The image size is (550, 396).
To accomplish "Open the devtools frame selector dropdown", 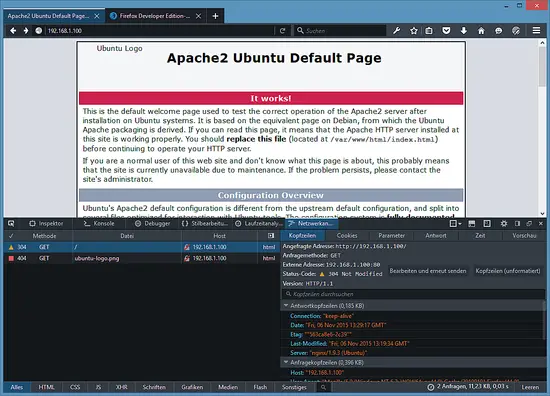I will (x=455, y=223).
